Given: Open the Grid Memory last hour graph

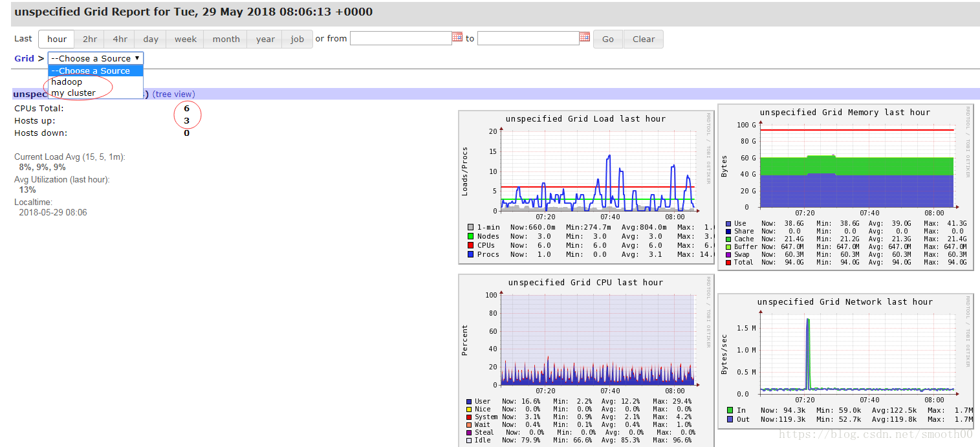Looking at the screenshot, I should pyautogui.click(x=845, y=187).
